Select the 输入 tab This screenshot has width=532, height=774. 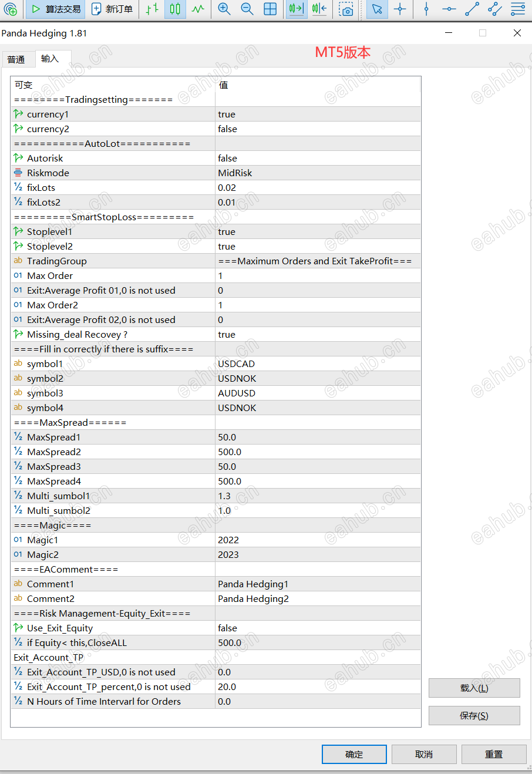pos(50,59)
